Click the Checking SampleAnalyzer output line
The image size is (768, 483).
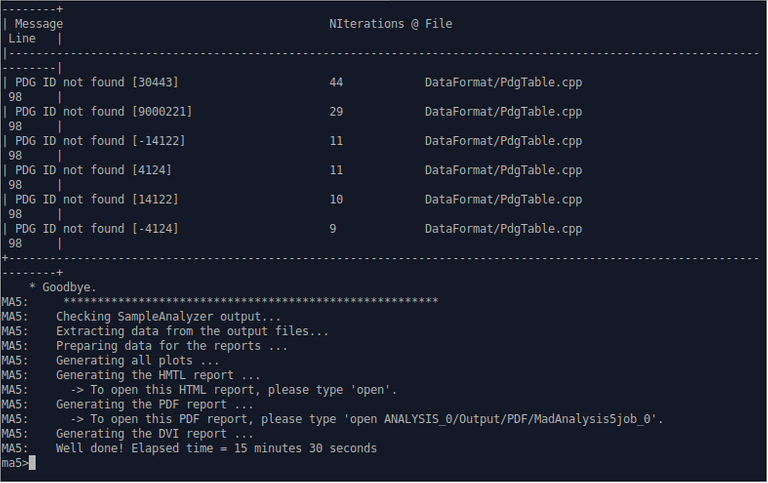tap(168, 317)
